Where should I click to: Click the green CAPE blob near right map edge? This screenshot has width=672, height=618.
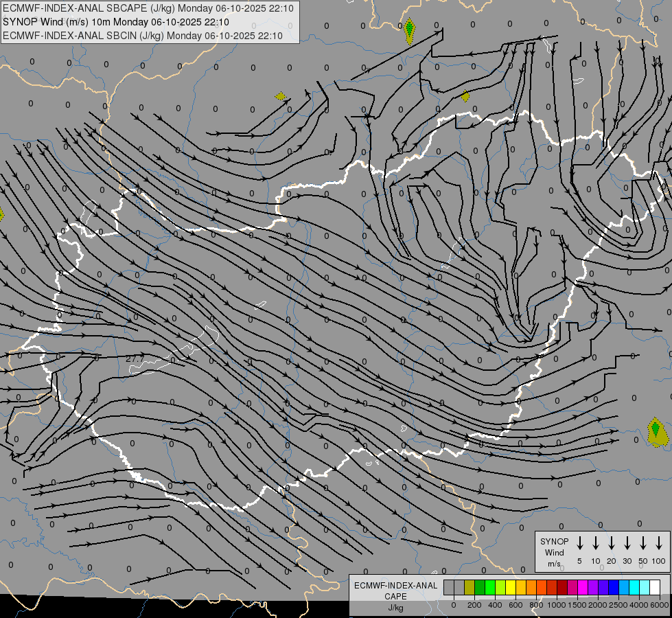tap(655, 429)
